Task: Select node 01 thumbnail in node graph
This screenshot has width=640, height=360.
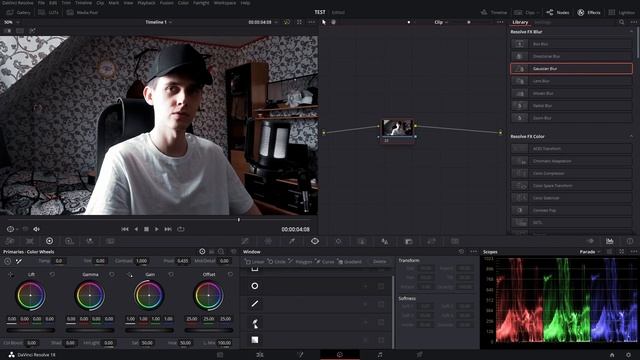Action: pyautogui.click(x=397, y=128)
